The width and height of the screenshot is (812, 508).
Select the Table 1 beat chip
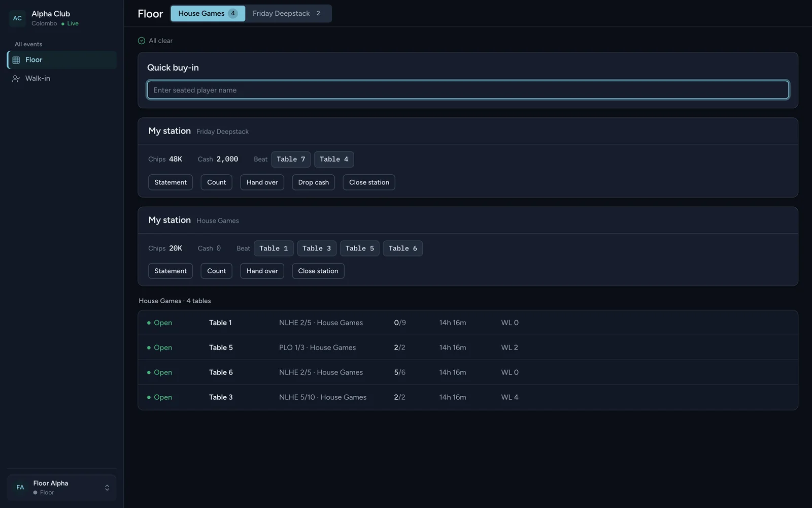click(x=274, y=248)
